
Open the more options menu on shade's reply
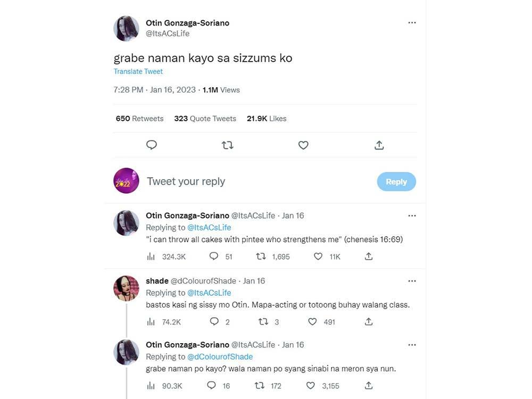click(412, 280)
